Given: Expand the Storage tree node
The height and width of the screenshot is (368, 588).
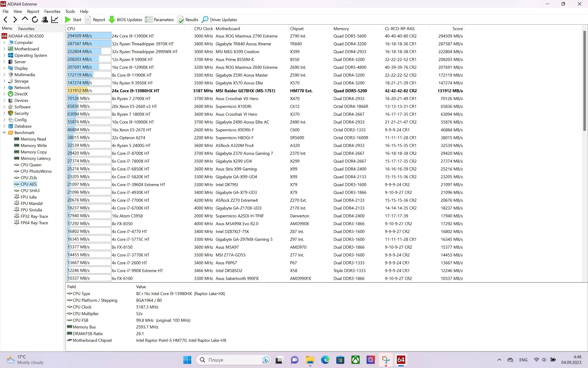Looking at the screenshot, I should (x=4, y=81).
